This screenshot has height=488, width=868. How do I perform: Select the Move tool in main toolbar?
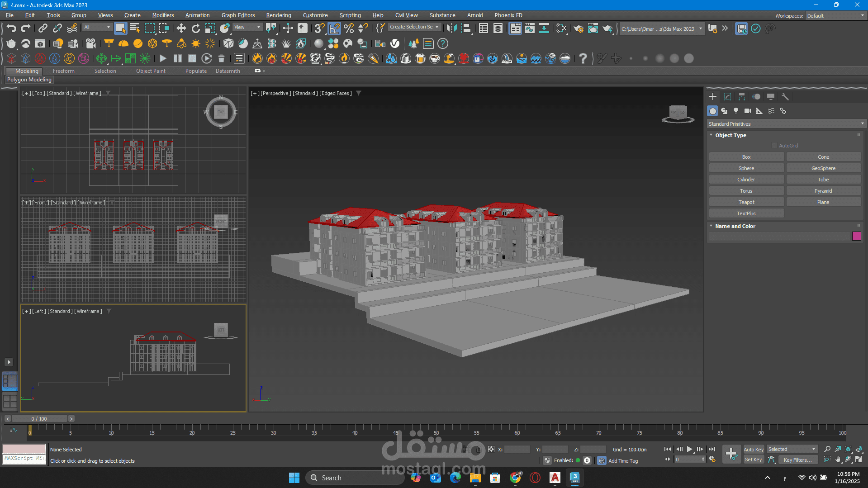click(181, 28)
